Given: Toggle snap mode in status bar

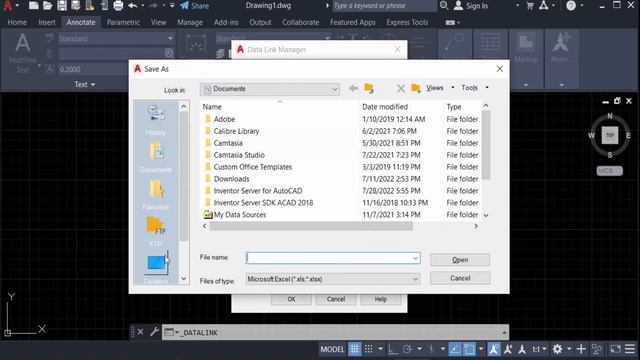Looking at the screenshot, I should pos(369,349).
